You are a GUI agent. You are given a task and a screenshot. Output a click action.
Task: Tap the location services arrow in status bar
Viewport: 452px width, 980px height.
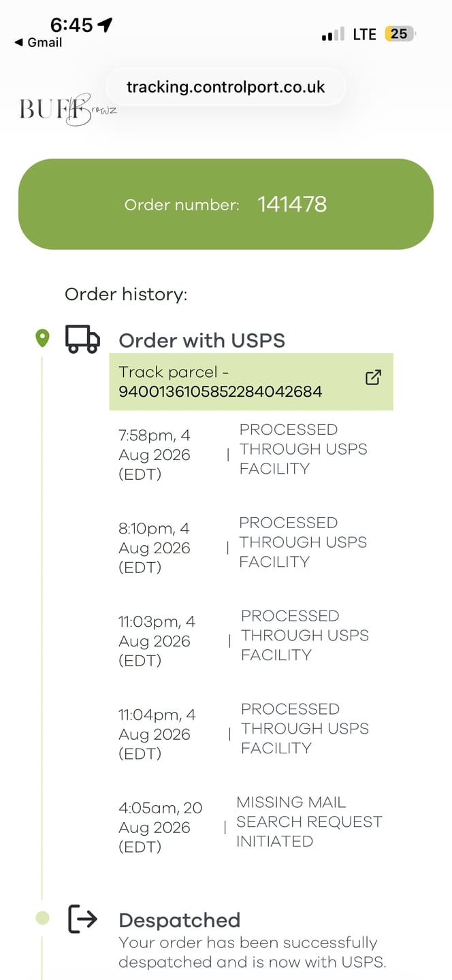point(104,25)
